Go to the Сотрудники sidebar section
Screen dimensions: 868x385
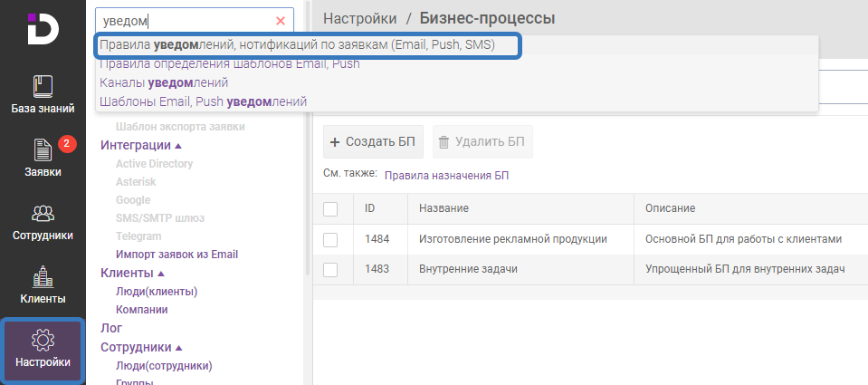[x=43, y=222]
